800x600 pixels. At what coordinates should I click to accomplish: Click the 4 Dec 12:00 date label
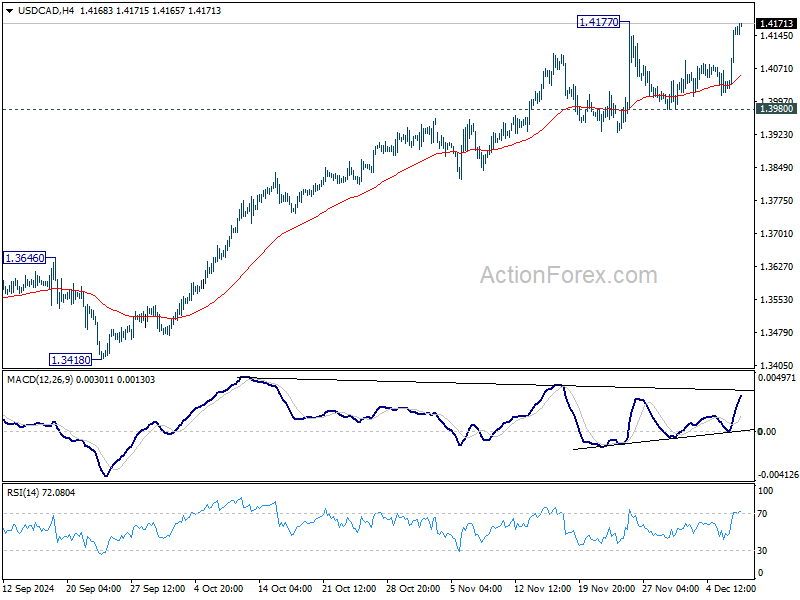(x=731, y=589)
